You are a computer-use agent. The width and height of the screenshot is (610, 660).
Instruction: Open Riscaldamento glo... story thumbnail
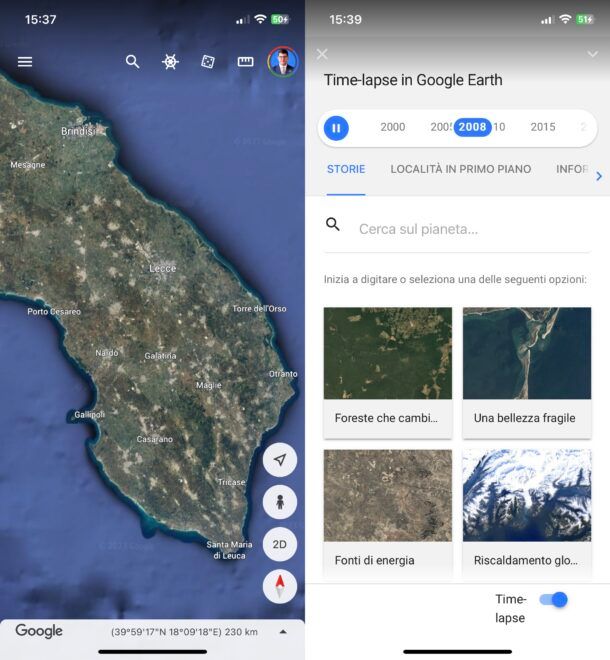click(527, 495)
